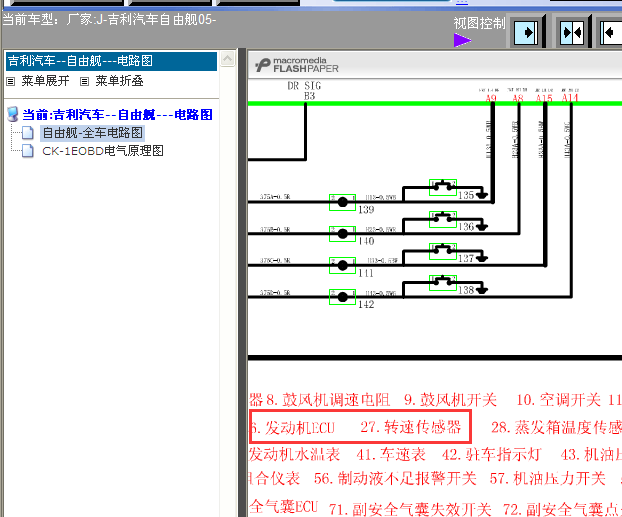The height and width of the screenshot is (517, 622).
Task: Click connector symbol 142 in the schematic
Action: 342,297
